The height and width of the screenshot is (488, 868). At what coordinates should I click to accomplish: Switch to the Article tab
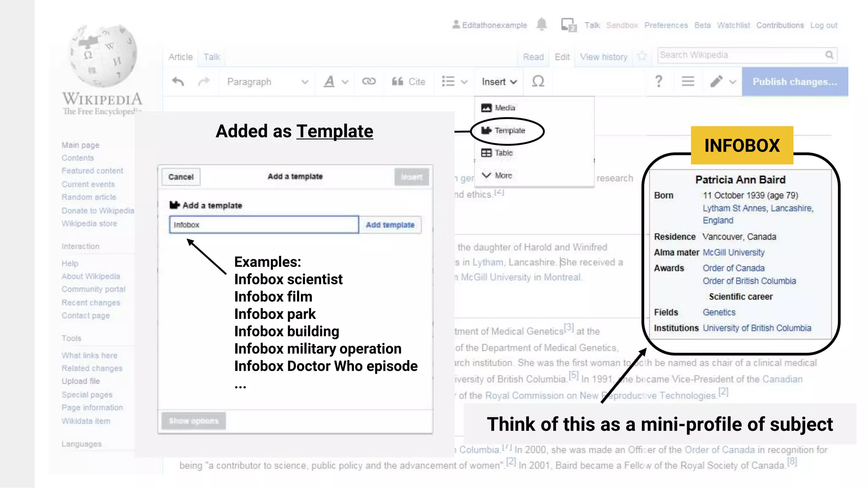(180, 57)
